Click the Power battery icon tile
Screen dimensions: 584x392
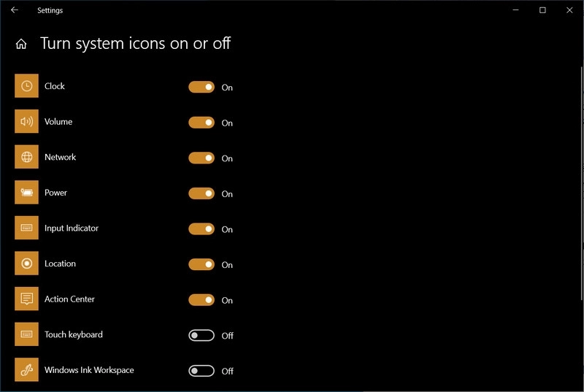[x=26, y=193]
